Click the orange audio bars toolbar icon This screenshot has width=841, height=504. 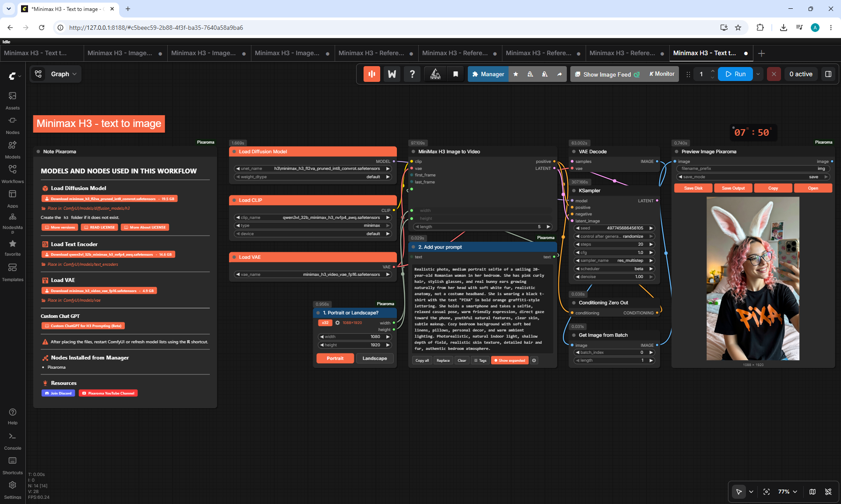(x=371, y=74)
